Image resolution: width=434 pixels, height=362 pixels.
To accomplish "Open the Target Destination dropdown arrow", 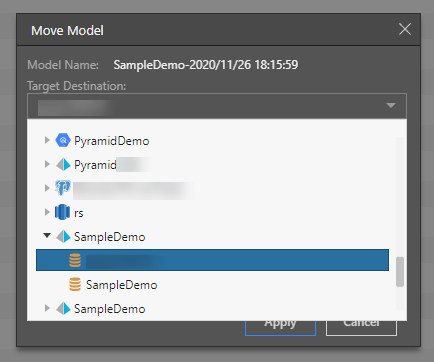I will click(391, 106).
